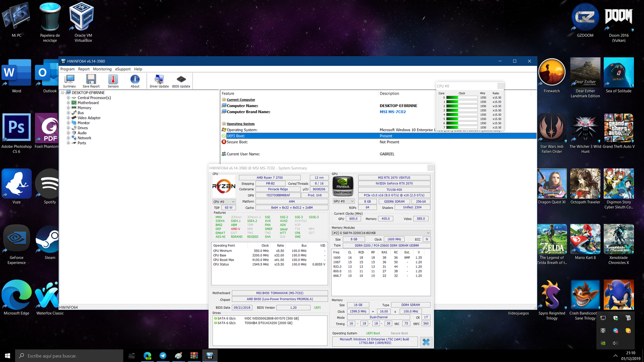Open the Monitoring menu
This screenshot has width=644, height=362.
tap(102, 69)
